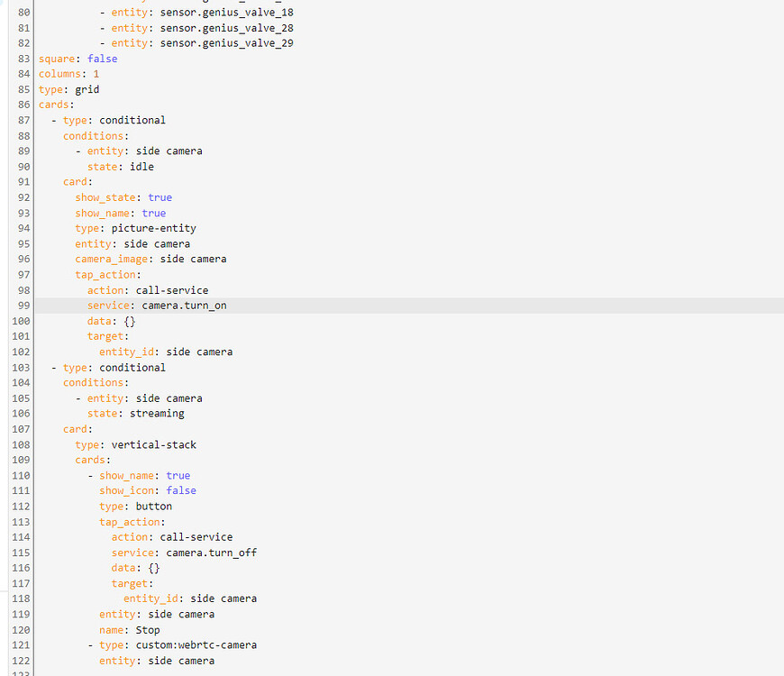Viewport: 784px width, 676px height.
Task: Click the value 'picture-entity'
Action: pos(153,229)
